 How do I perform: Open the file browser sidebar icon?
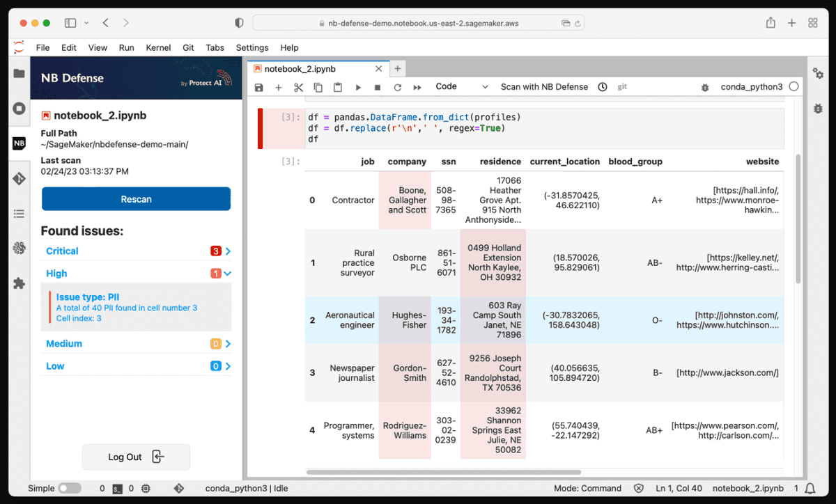pyautogui.click(x=19, y=74)
